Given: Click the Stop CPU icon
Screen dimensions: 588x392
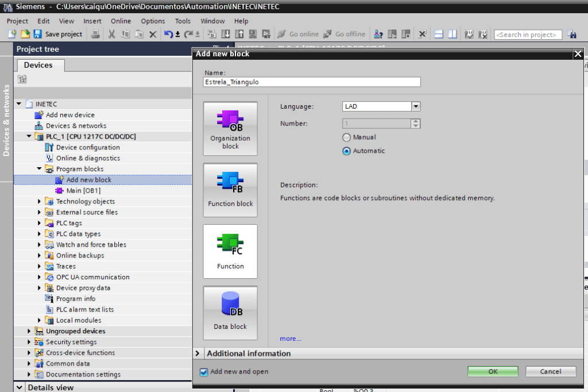Looking at the screenshot, I should [x=406, y=34].
